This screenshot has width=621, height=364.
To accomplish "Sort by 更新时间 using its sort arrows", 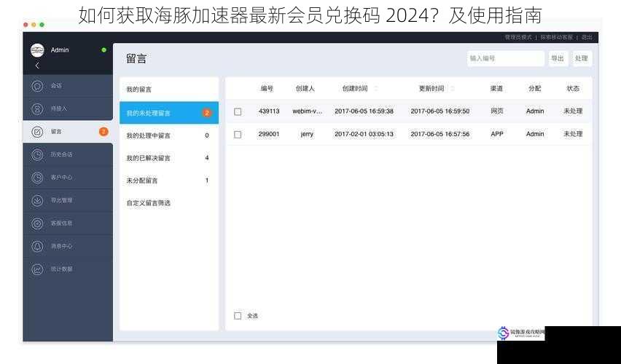I will coord(452,89).
